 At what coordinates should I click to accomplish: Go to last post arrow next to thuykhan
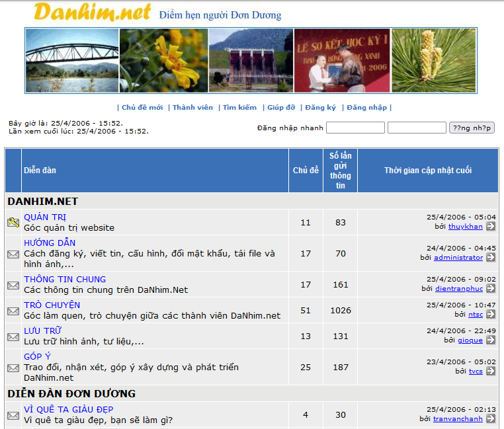(491, 226)
